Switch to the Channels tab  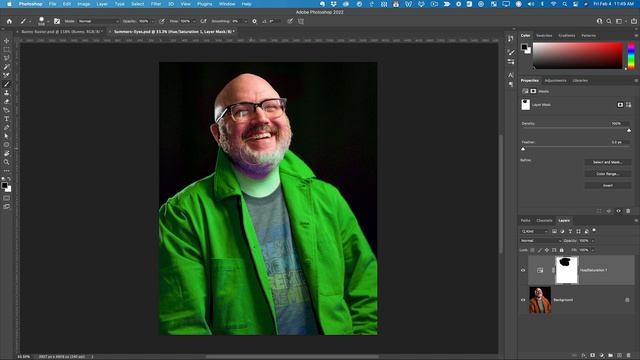(x=544, y=220)
